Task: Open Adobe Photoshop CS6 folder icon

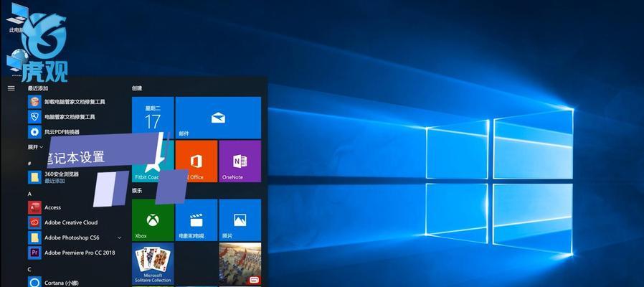Action: pos(35,237)
